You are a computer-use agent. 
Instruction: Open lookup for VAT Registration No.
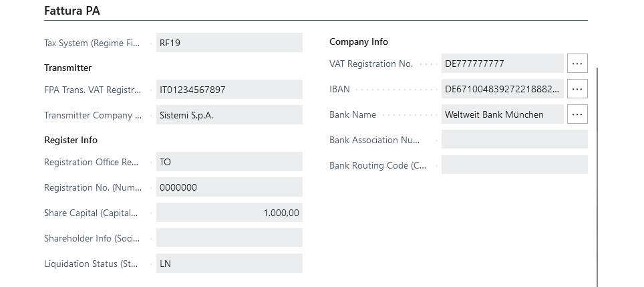pyautogui.click(x=577, y=64)
